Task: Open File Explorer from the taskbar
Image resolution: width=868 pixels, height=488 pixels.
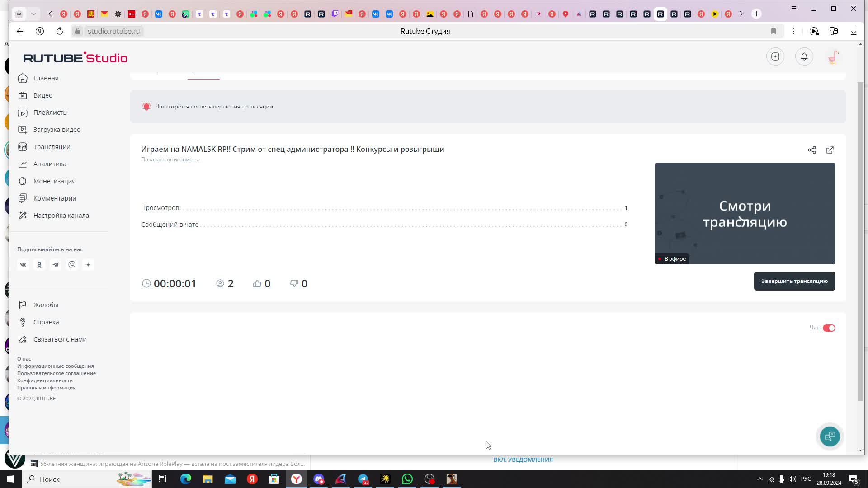Action: (x=208, y=479)
